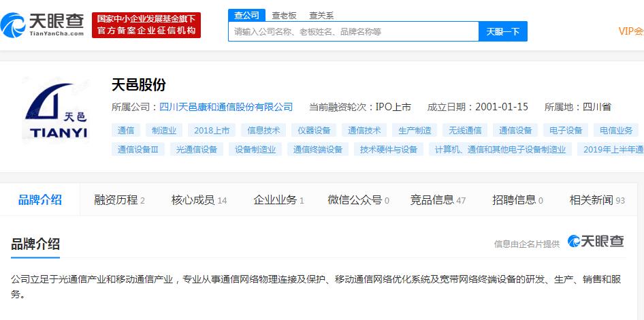Select the 查公司 search tab
This screenshot has width=644, height=320.
pyautogui.click(x=246, y=15)
